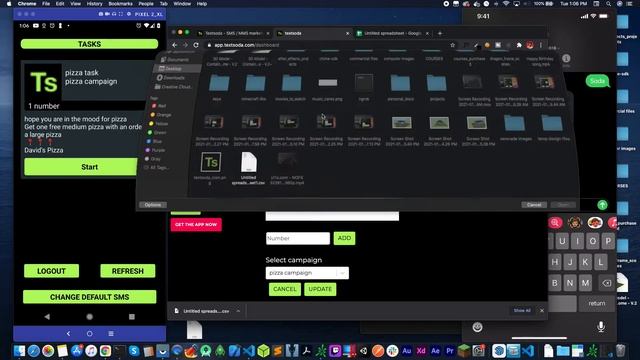Click the Options button in file dialog

tap(152, 205)
